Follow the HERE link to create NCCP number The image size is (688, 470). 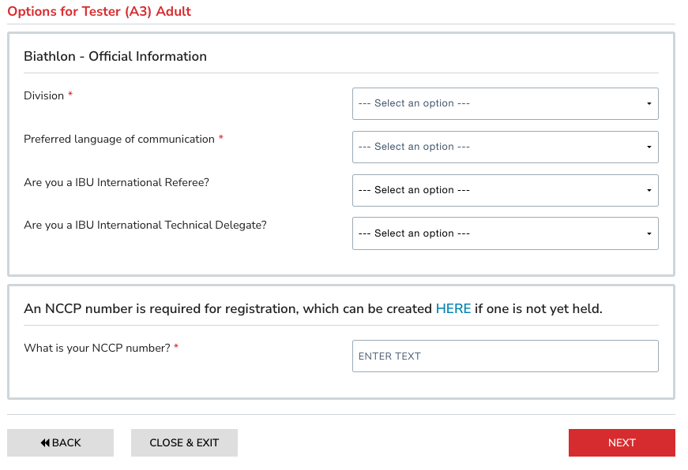pos(453,309)
